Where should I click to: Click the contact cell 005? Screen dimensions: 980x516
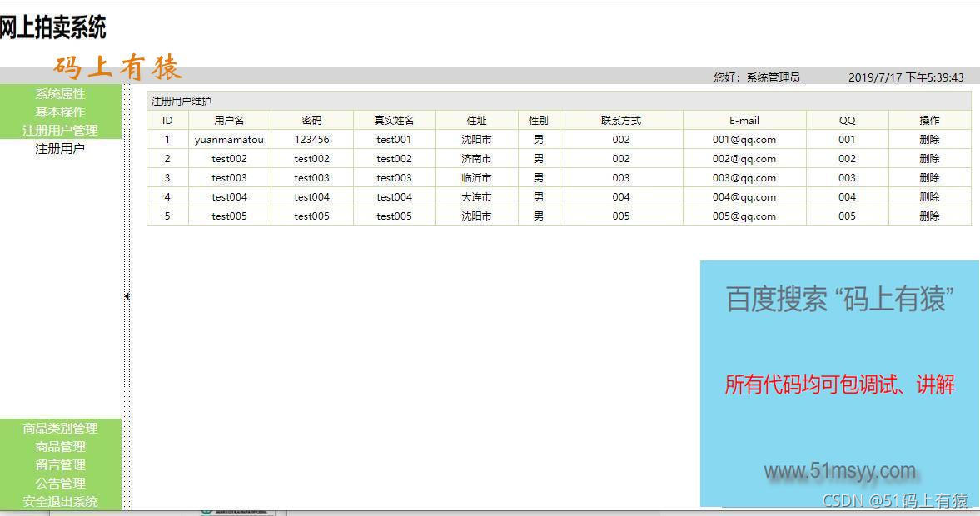[621, 216]
